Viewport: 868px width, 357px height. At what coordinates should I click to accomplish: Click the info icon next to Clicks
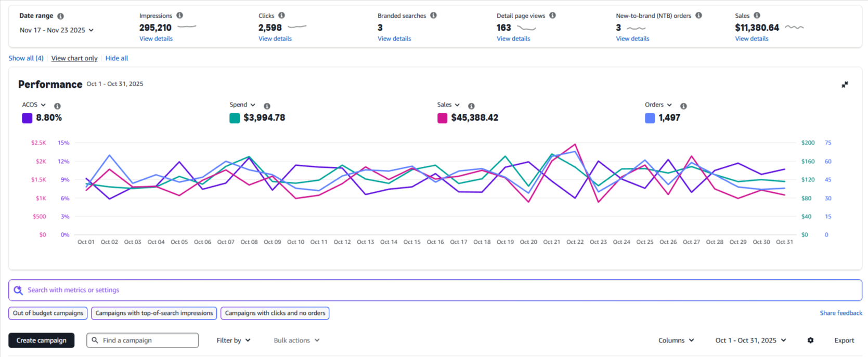pyautogui.click(x=281, y=16)
